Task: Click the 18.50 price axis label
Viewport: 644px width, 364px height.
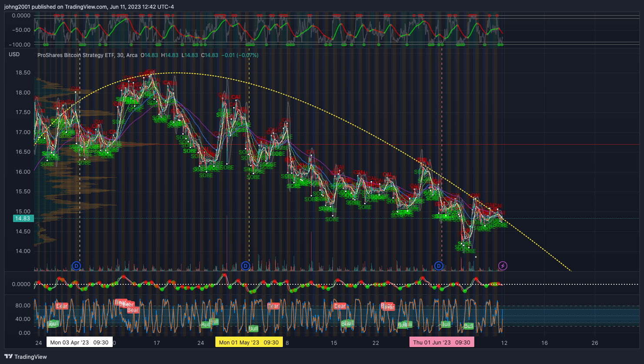Action: click(x=23, y=73)
